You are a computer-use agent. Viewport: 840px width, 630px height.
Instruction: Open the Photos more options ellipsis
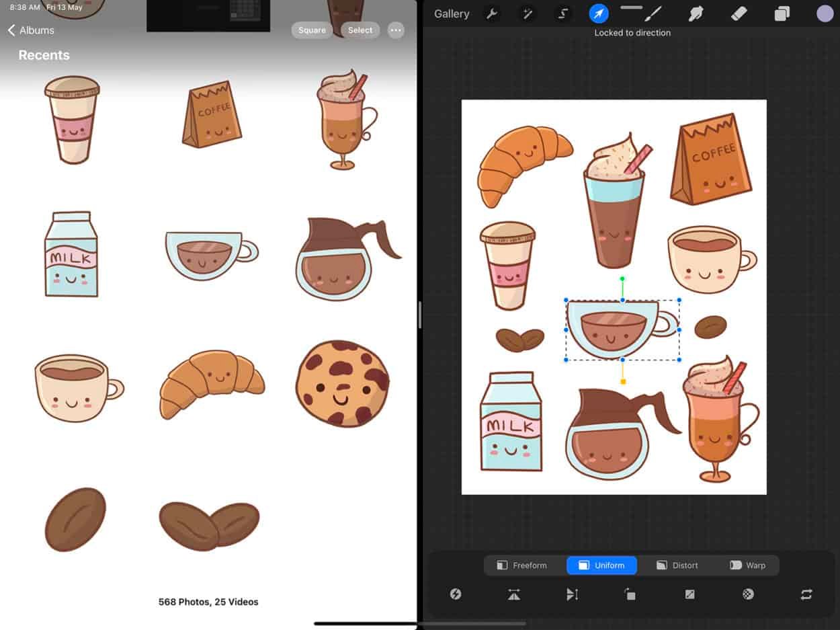point(396,30)
